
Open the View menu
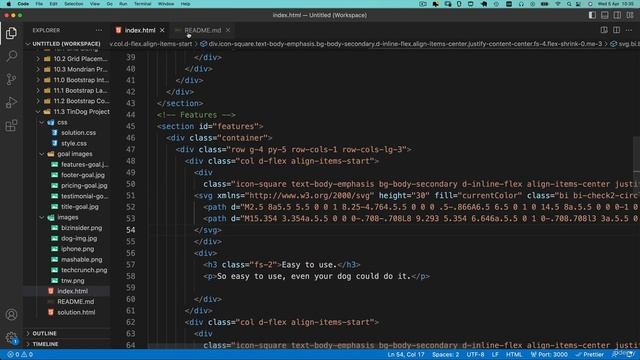tap(95, 4)
